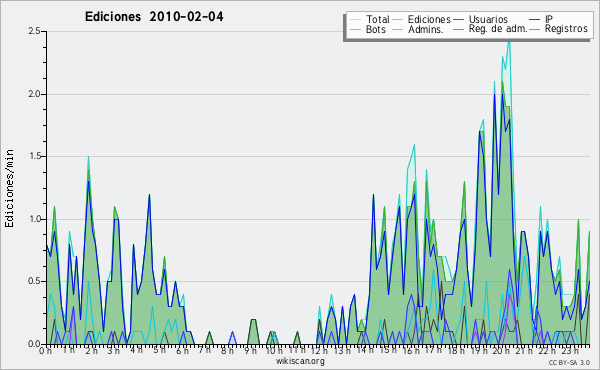Click the 'CC BY-SA 3.0' license text
Viewport: 600px width, 370px height.
[569, 362]
